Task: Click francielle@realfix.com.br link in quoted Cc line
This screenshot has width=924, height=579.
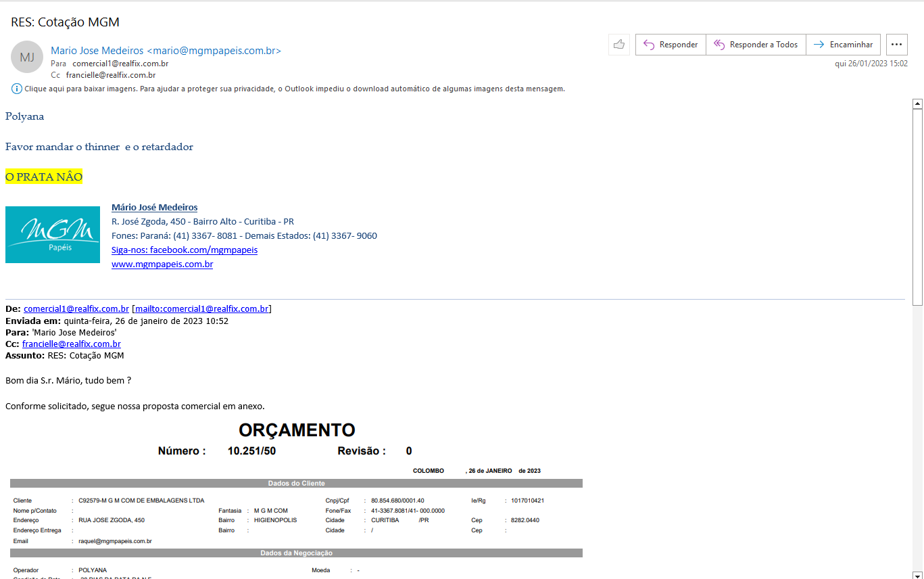Action: click(x=71, y=344)
